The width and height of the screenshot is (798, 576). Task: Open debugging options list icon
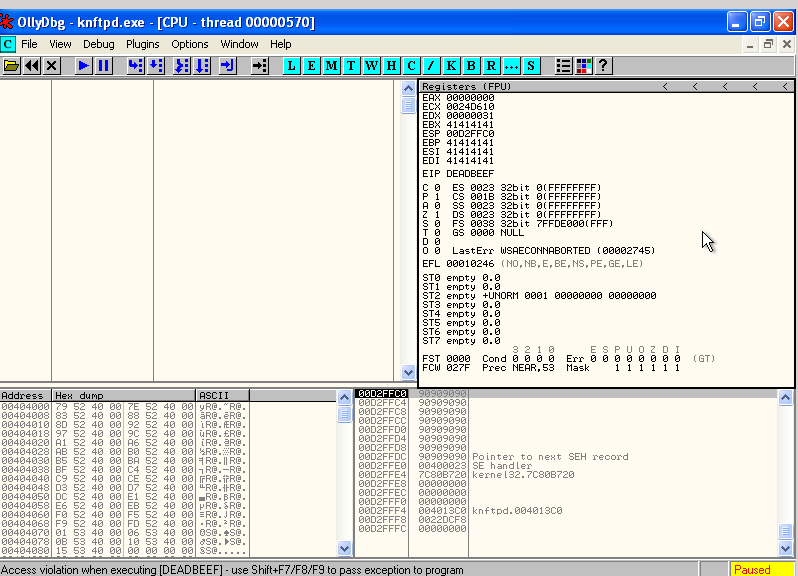click(563, 66)
